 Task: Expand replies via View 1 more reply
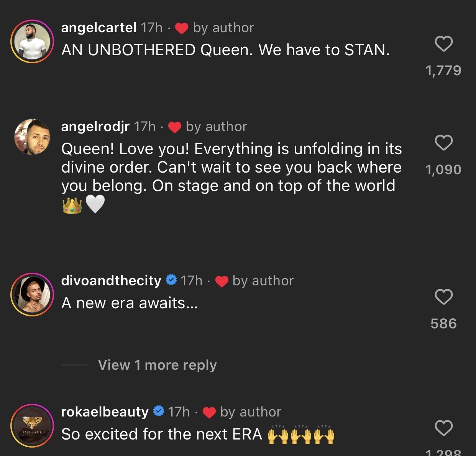(x=157, y=365)
